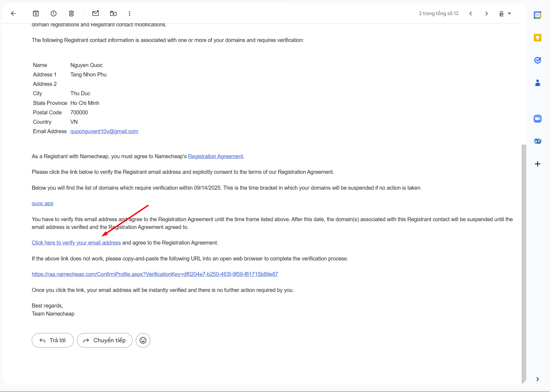Open Contacts side panel
Viewport: 550px width, 392px height.
pos(537,83)
